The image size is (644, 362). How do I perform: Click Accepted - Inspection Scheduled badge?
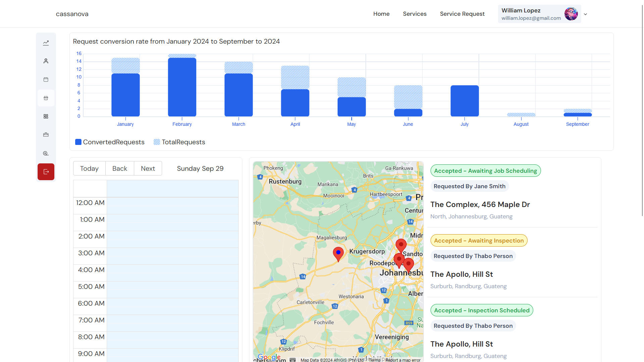[x=482, y=310]
